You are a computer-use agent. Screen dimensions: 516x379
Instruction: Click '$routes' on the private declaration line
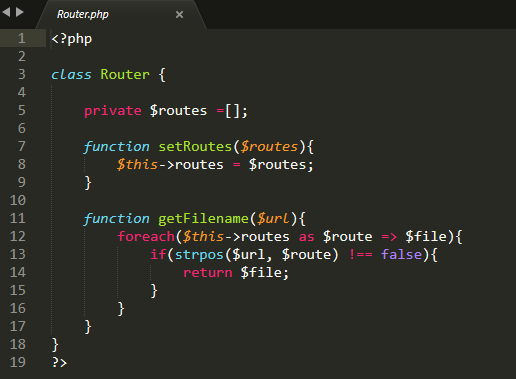(178, 110)
